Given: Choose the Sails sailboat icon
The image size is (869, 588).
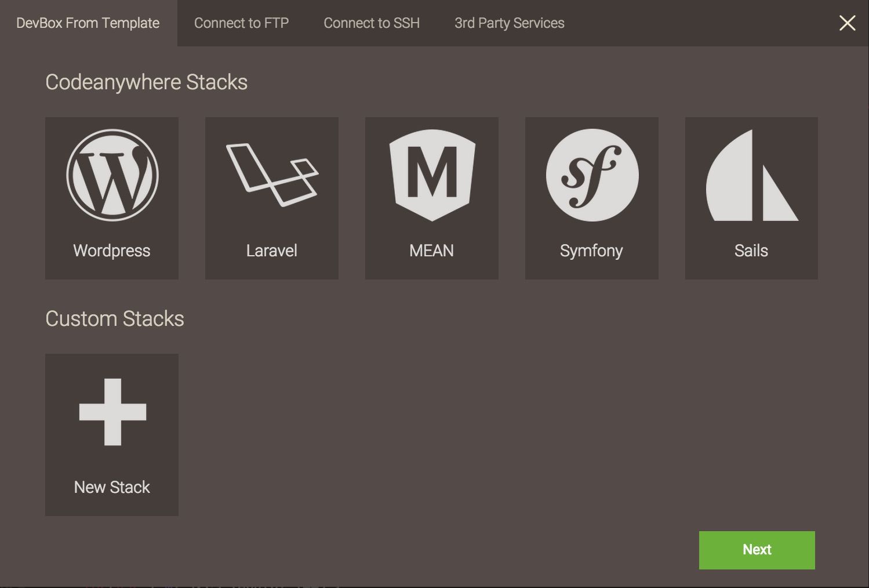Looking at the screenshot, I should (x=751, y=176).
